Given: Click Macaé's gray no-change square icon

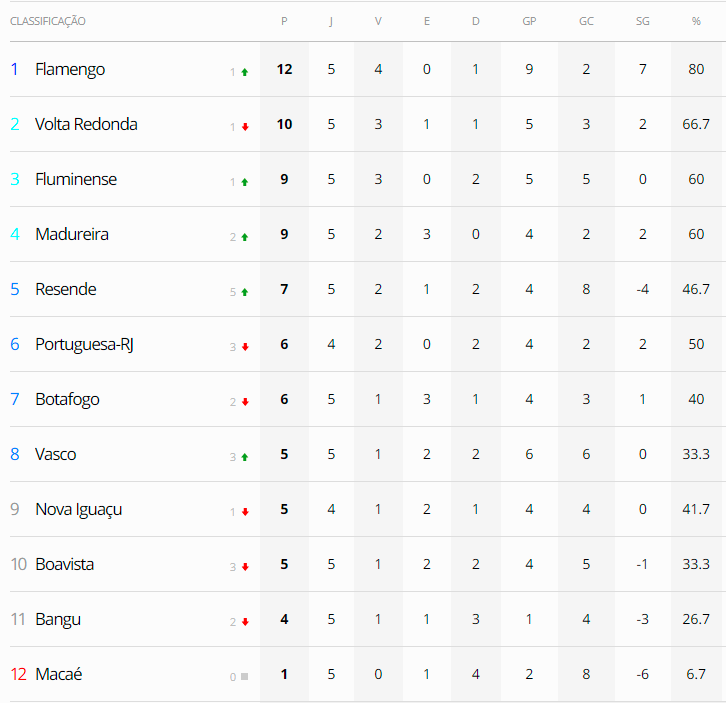Looking at the screenshot, I should click(244, 677).
